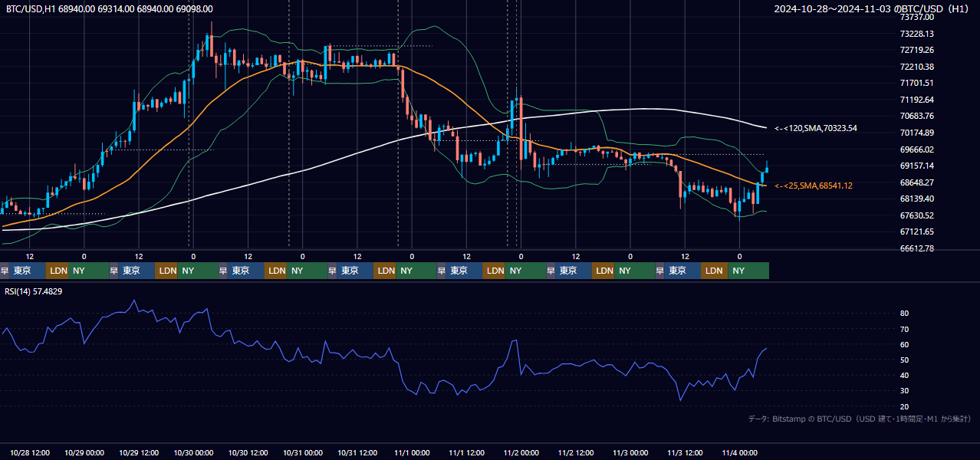Click the 11/2 12:00 time axis label
Screen dimensions: 980x460
point(576,452)
